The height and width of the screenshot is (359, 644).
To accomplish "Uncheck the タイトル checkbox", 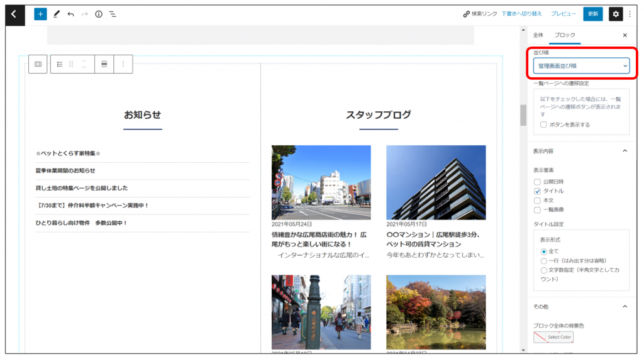I will coord(537,191).
